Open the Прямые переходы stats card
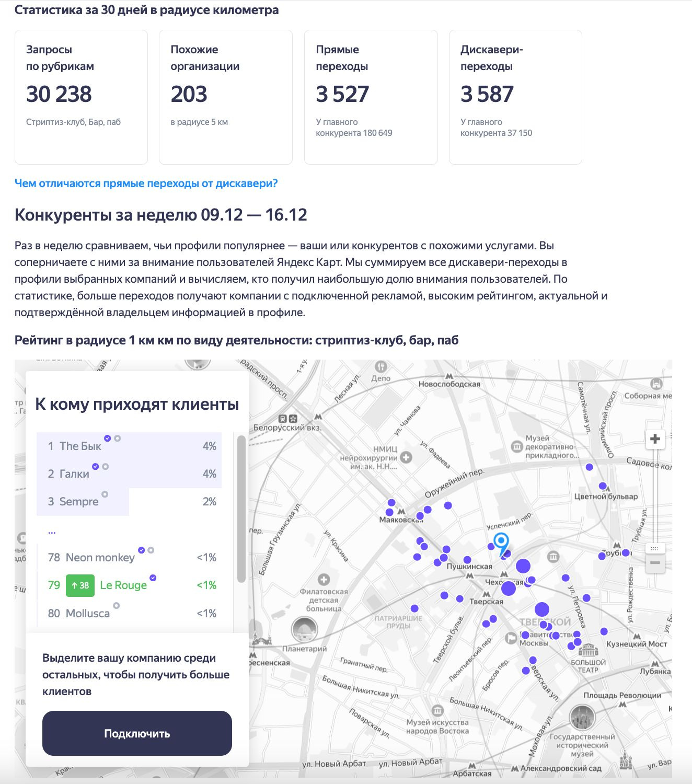Screen dimensions: 692x784 click(371, 97)
